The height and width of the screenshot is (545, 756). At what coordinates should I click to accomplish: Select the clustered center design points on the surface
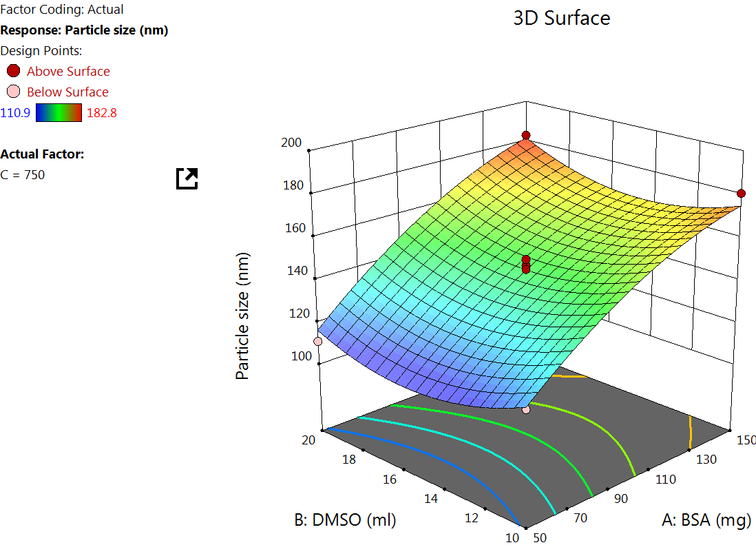(x=526, y=265)
